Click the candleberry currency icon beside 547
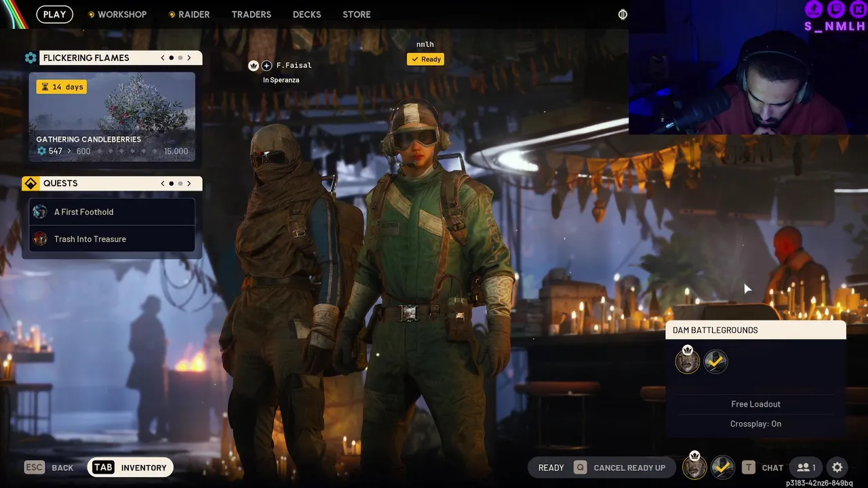The width and height of the screenshot is (868, 488). click(x=41, y=151)
